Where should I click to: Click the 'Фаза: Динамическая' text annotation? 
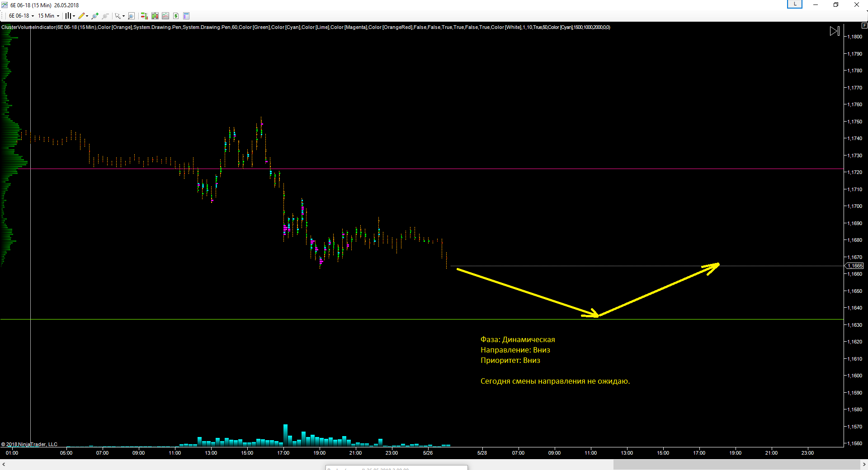(518, 339)
